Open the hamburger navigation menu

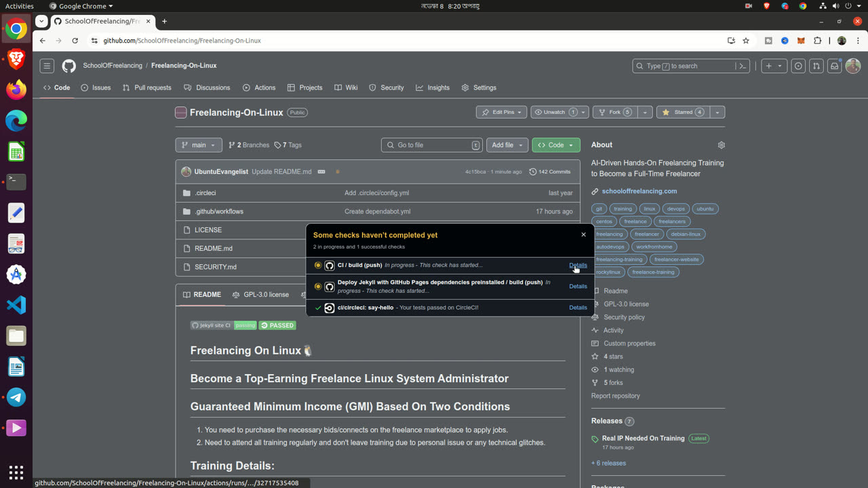click(x=47, y=66)
